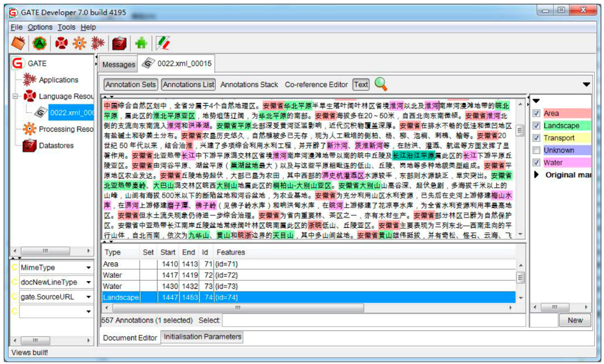Click the new language resource toolbar icon

tap(61, 43)
